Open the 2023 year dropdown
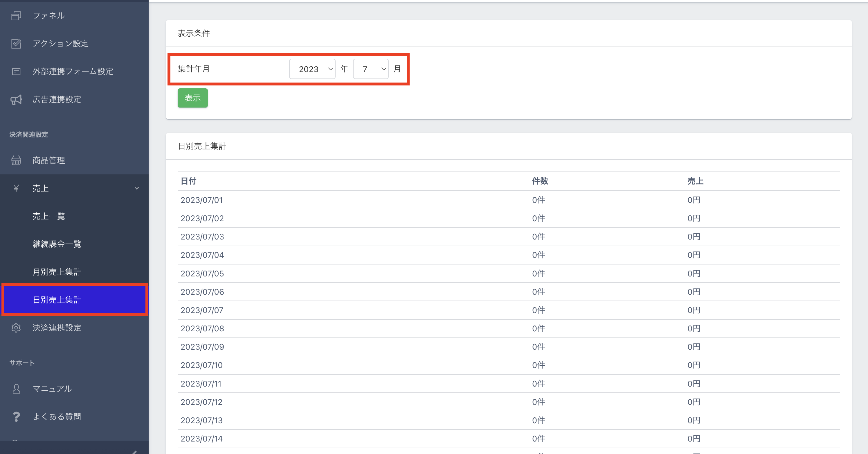Screen dimensions: 868x454 [312, 69]
